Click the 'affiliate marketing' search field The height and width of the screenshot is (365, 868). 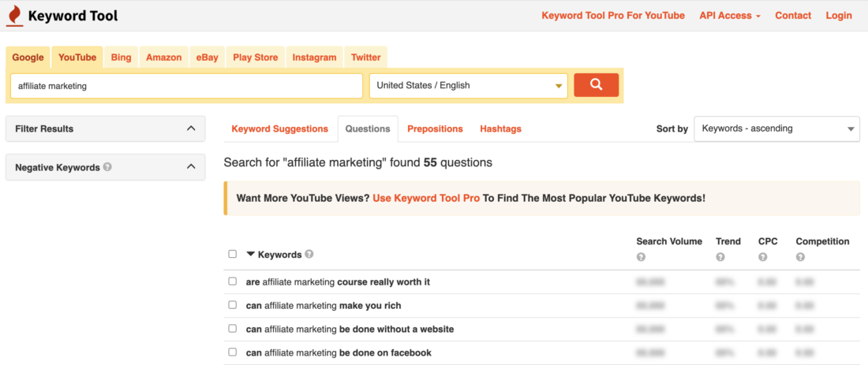pos(186,86)
